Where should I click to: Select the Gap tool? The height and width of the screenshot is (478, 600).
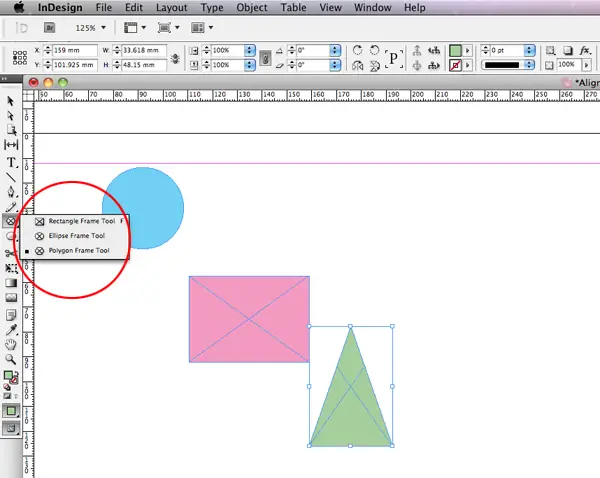tap(11, 145)
